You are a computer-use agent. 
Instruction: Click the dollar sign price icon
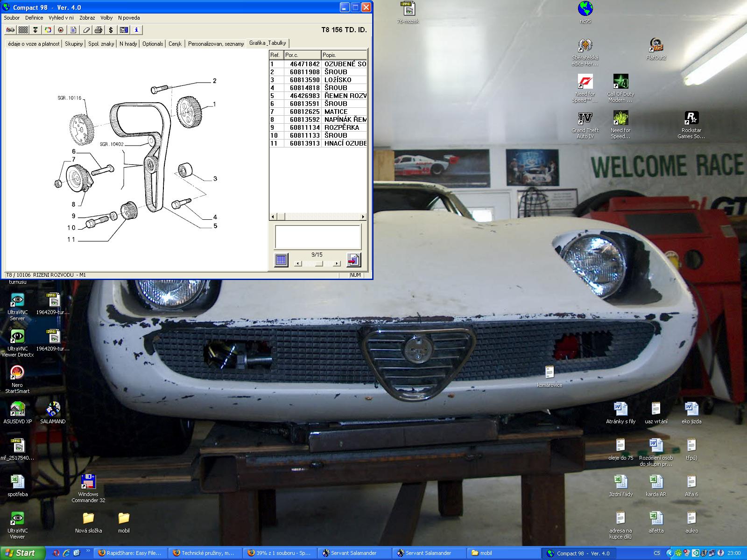coord(111,30)
